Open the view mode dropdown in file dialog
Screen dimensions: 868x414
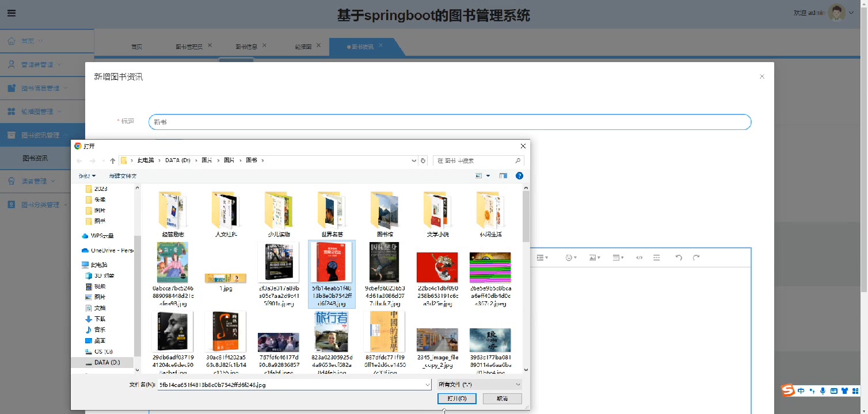(488, 176)
